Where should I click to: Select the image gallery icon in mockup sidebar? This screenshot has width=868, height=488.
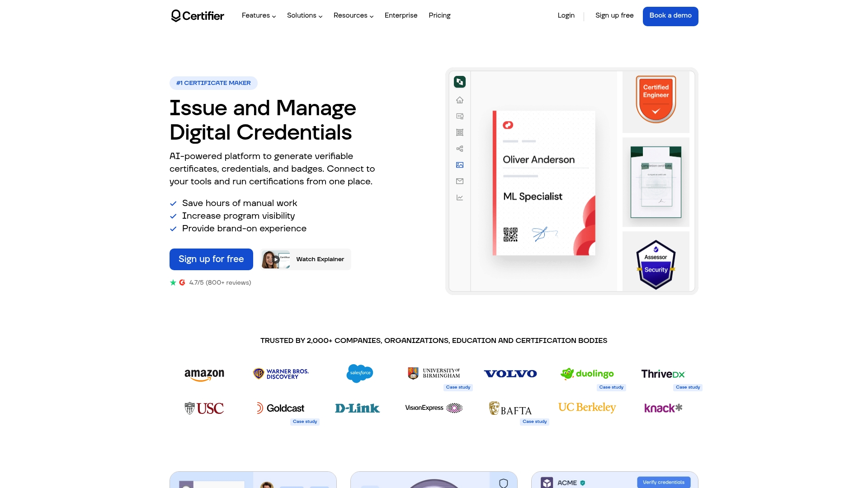460,165
